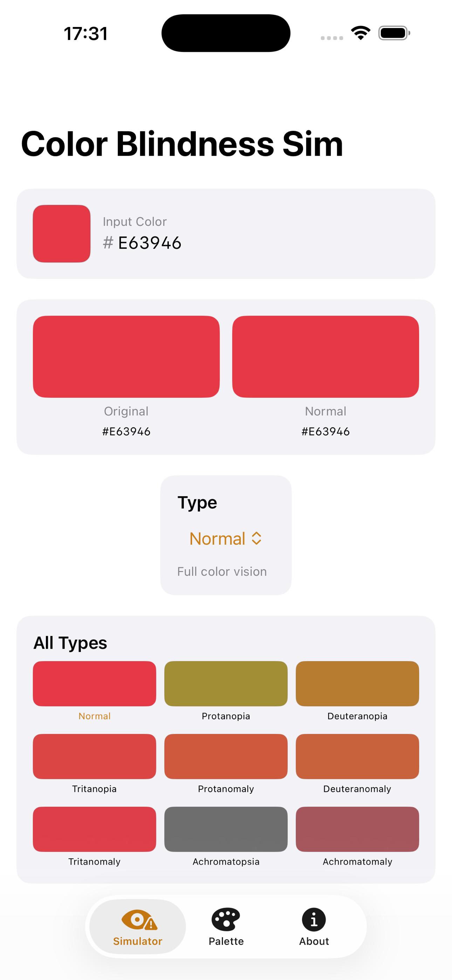Pick the Deuteranomaly color tile
This screenshot has height=980, width=452.
357,756
